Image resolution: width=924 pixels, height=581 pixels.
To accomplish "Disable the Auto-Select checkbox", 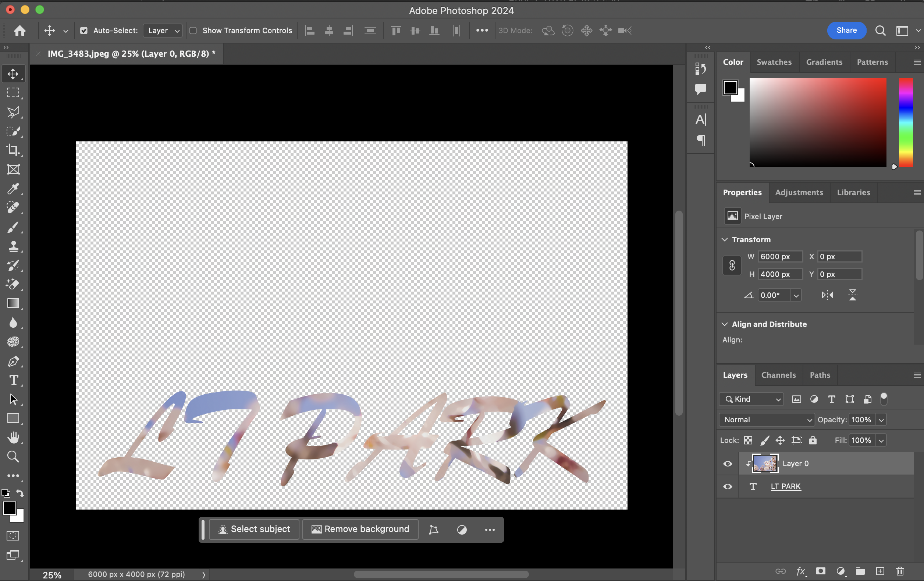I will [83, 31].
